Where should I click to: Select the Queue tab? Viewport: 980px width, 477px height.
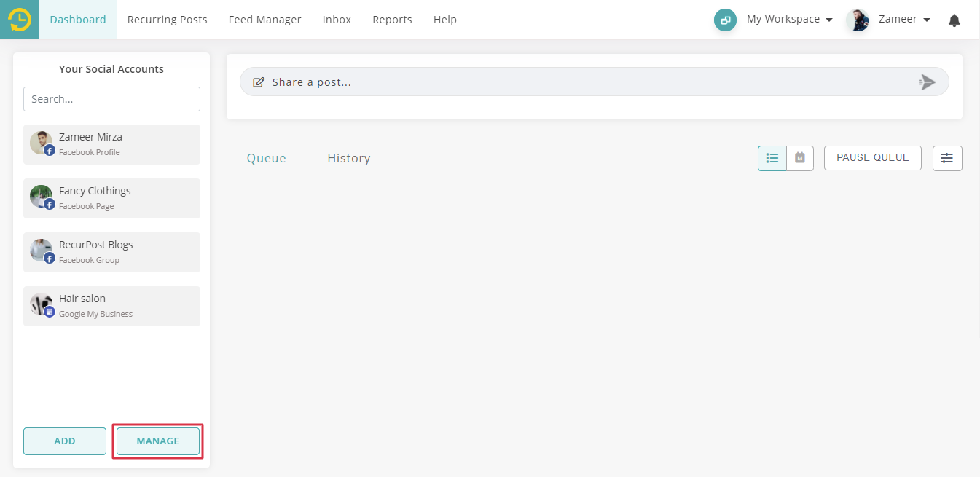click(x=267, y=158)
